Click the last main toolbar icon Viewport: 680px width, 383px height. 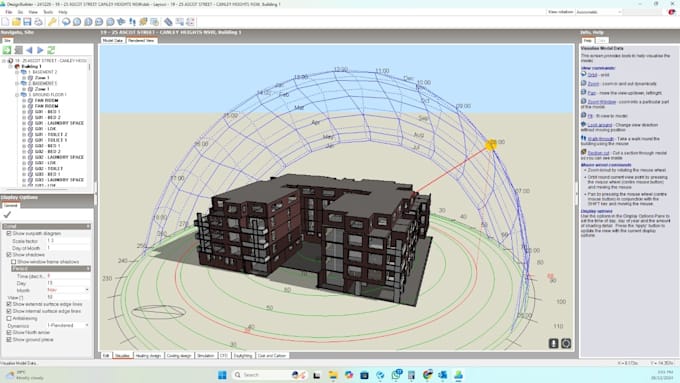point(190,22)
